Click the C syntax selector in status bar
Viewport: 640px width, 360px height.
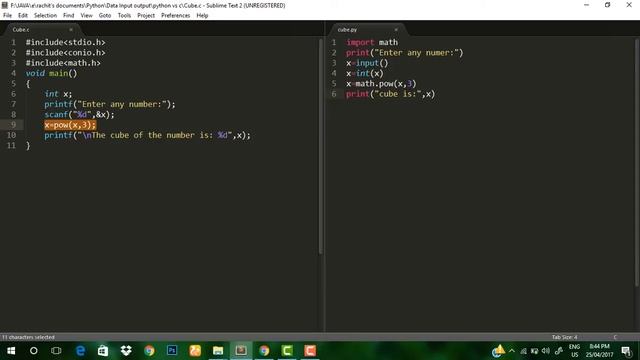[615, 337]
